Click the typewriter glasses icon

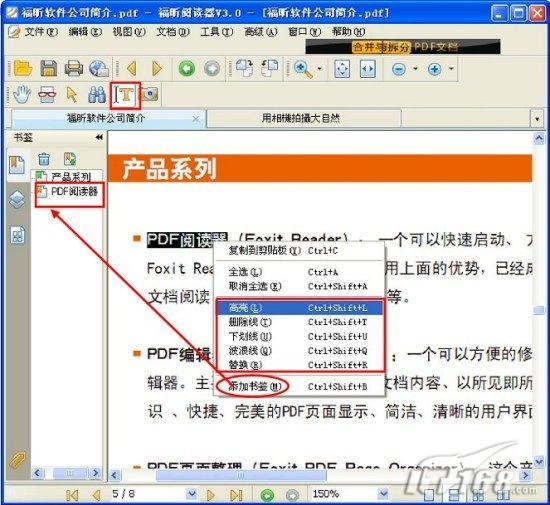pyautogui.click(x=47, y=94)
